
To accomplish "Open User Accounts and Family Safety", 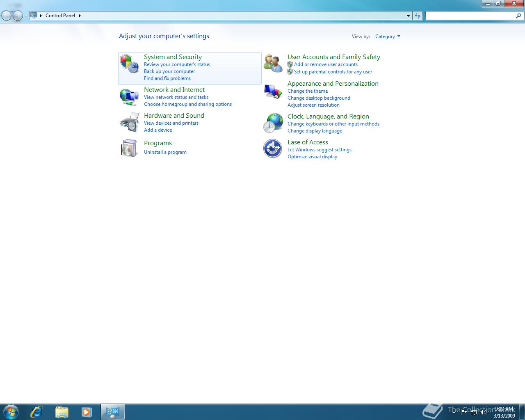I will pyautogui.click(x=334, y=57).
